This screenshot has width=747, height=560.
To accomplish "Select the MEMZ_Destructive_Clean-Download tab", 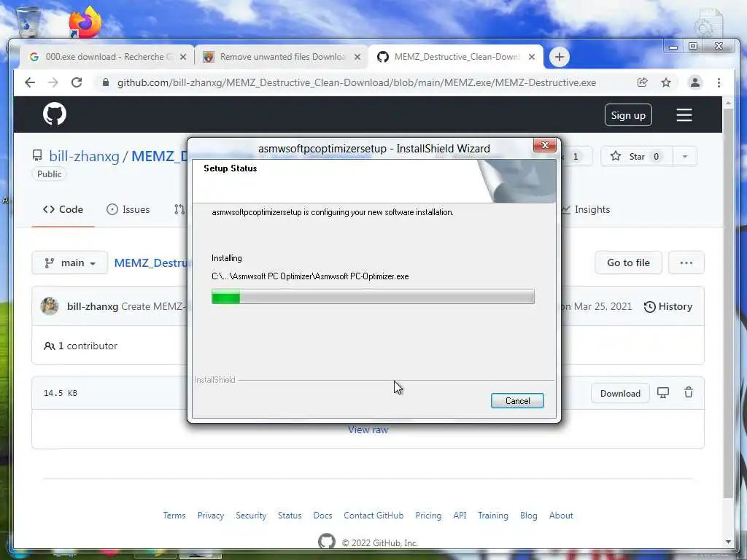I will pos(457,57).
